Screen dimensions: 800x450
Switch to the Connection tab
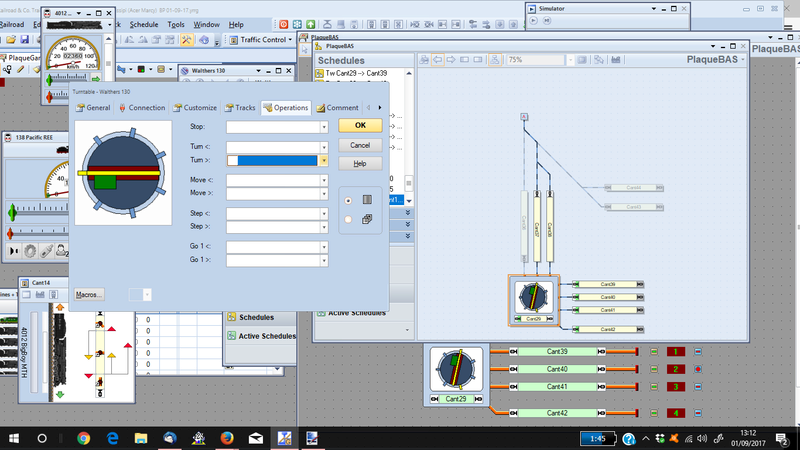pyautogui.click(x=142, y=108)
